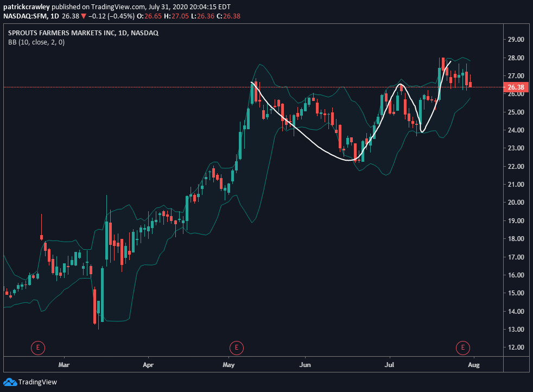Click the 15.00 price axis label

(x=516, y=293)
